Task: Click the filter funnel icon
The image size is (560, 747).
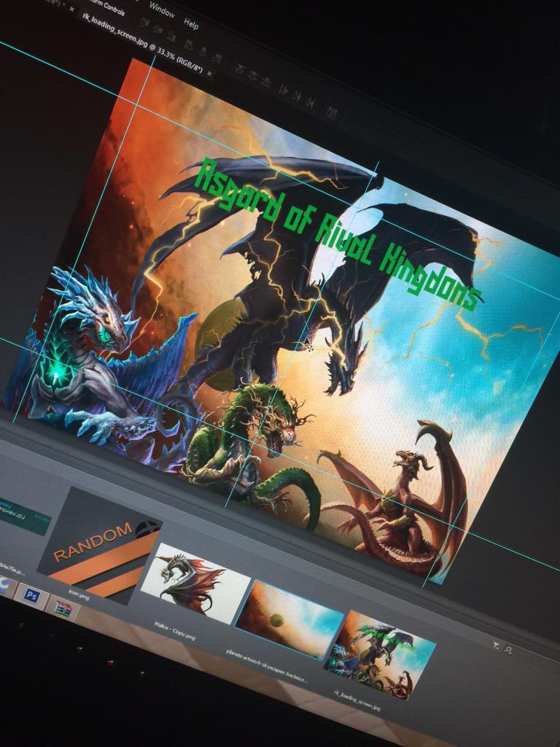Action: click(x=496, y=646)
